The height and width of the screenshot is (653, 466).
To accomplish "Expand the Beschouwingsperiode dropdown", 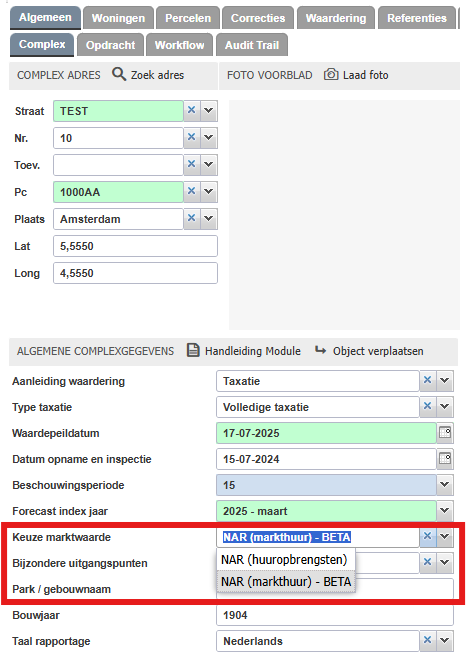I will point(445,485).
